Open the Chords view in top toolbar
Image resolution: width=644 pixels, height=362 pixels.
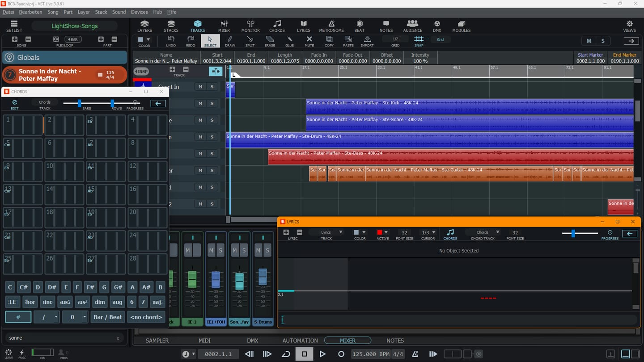point(277,26)
